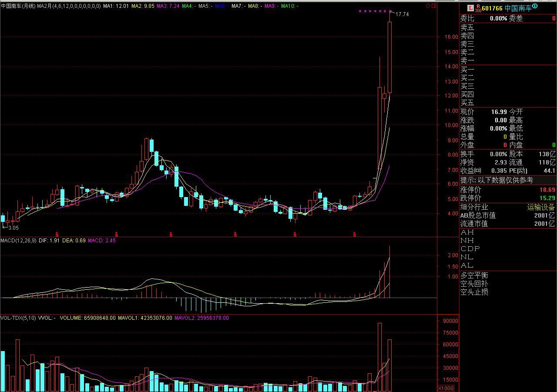Click the MA3: 7.24 value
Viewport: 557px width, 392px height.
[x=168, y=6]
